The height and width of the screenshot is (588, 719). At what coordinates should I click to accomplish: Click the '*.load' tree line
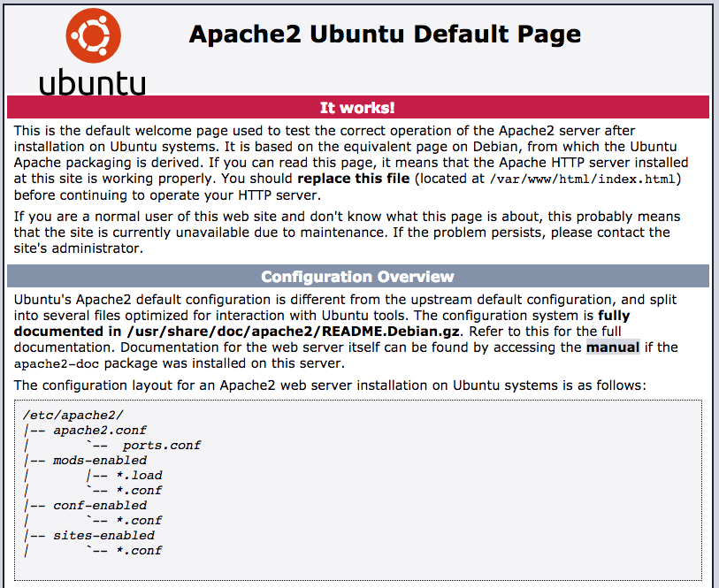[x=139, y=475]
